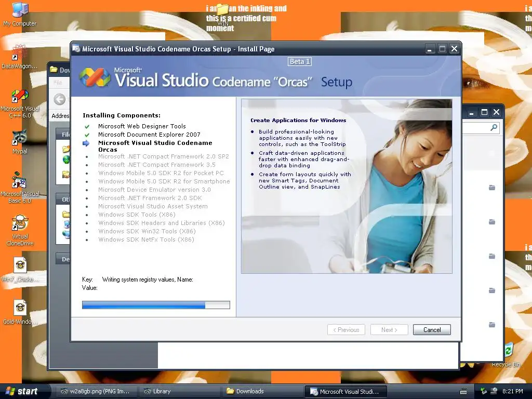Click Microsoft .NET Framework 2.0 SDK entry
The height and width of the screenshot is (399, 532).
pos(150,198)
